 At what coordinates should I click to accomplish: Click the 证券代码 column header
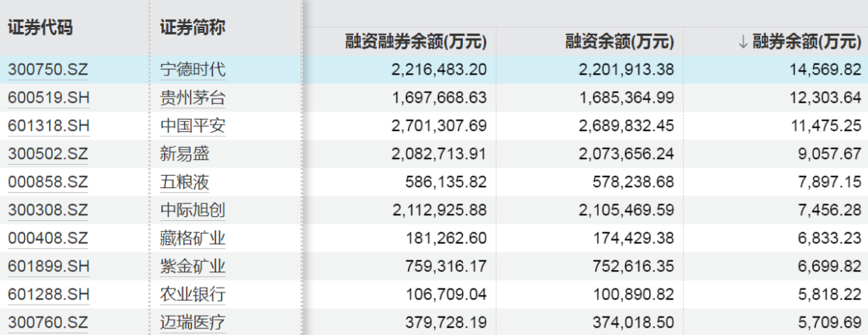[40, 27]
